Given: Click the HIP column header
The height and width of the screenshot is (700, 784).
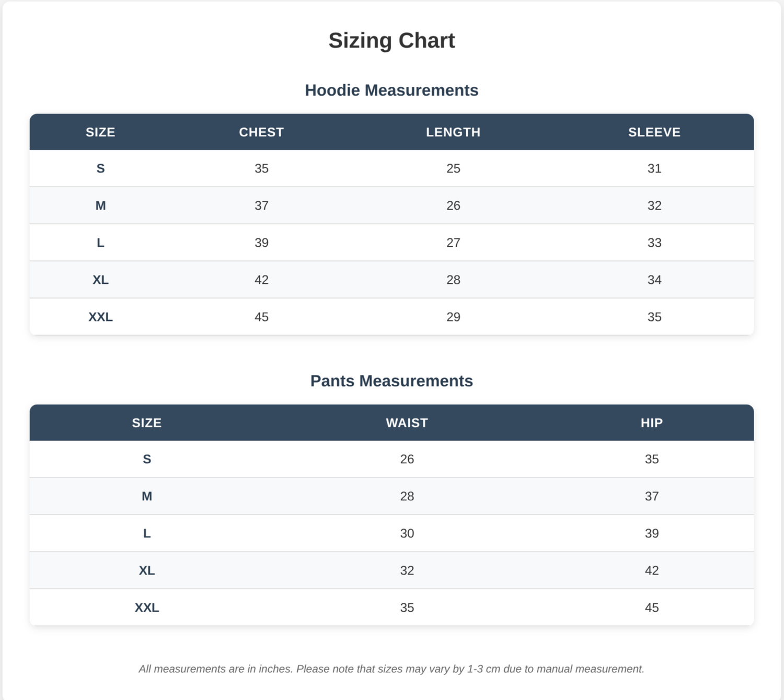Looking at the screenshot, I should [x=652, y=423].
